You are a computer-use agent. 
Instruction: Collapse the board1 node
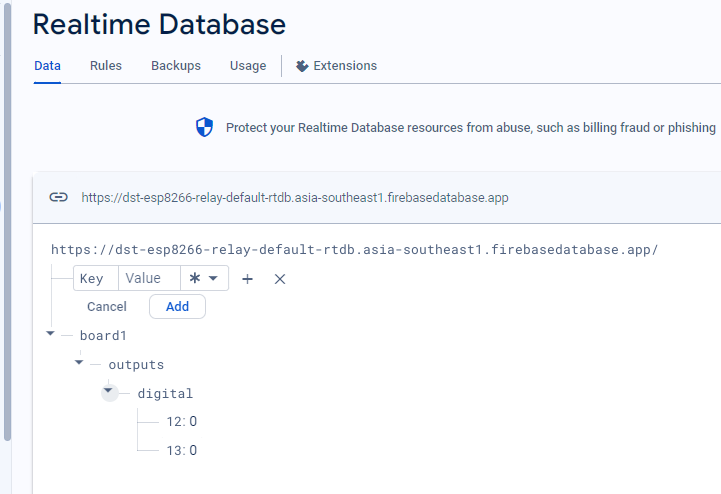coord(51,335)
